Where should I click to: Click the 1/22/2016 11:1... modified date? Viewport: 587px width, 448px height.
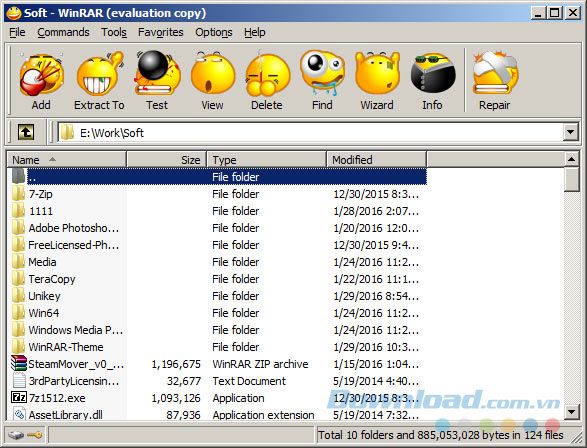pos(376,279)
